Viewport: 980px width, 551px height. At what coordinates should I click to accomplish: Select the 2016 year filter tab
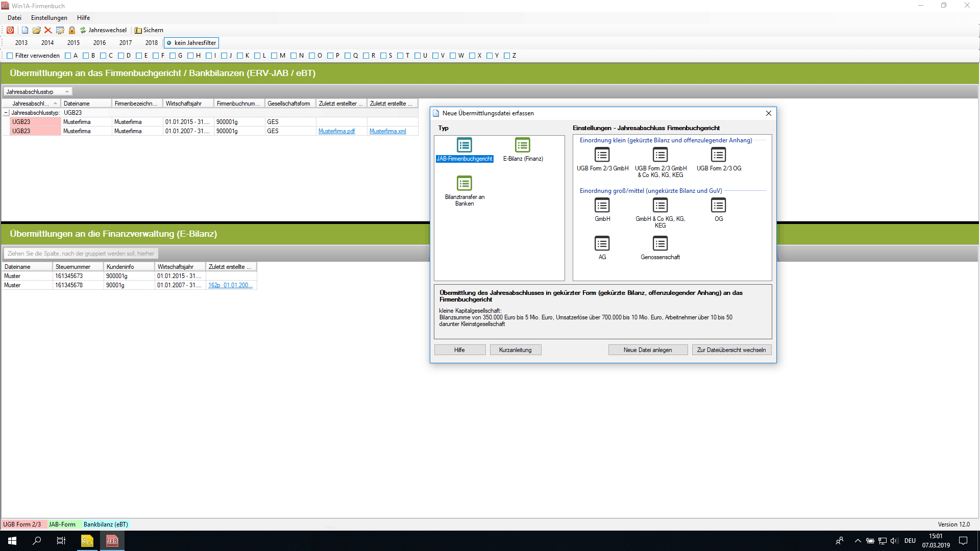[100, 43]
